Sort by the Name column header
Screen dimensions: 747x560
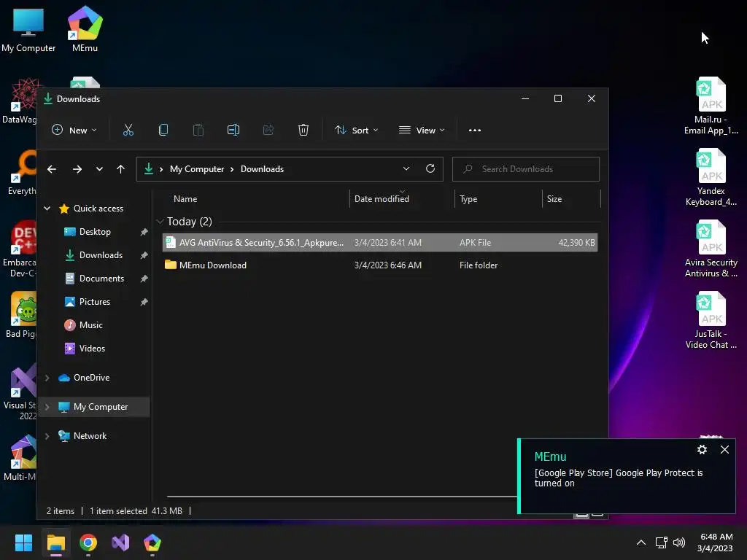point(185,199)
